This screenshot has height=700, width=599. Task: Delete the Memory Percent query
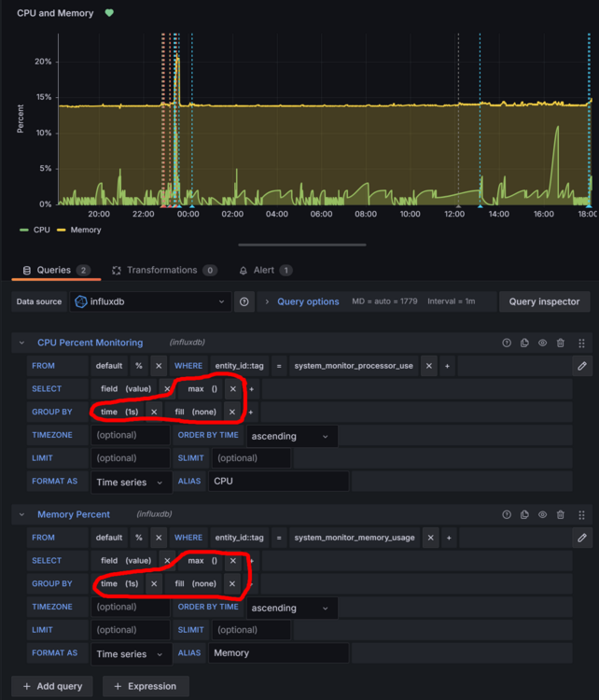[x=561, y=514]
